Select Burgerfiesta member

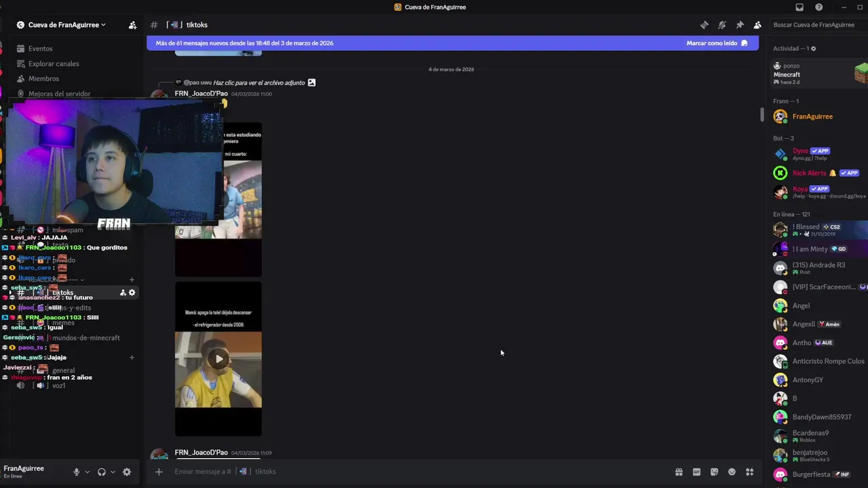coord(819,474)
